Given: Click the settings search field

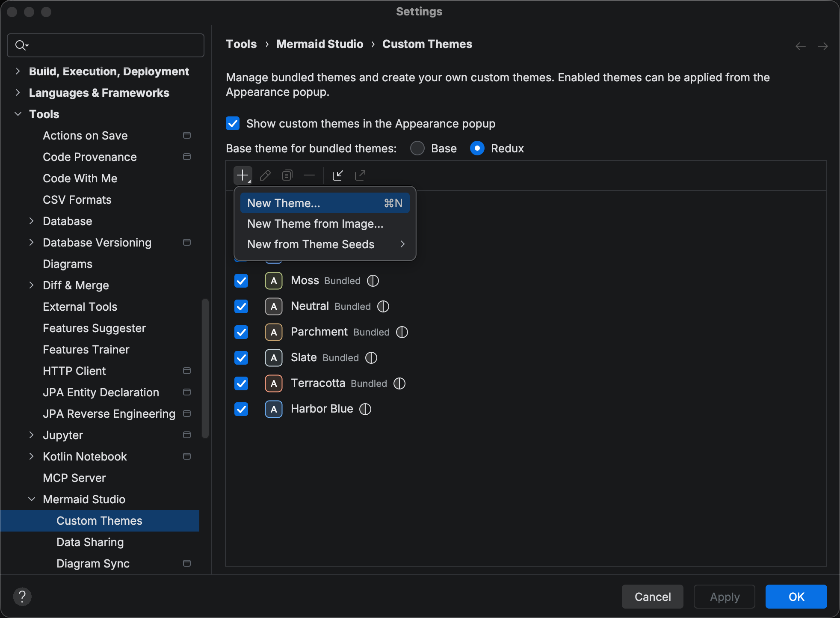Looking at the screenshot, I should tap(106, 45).
